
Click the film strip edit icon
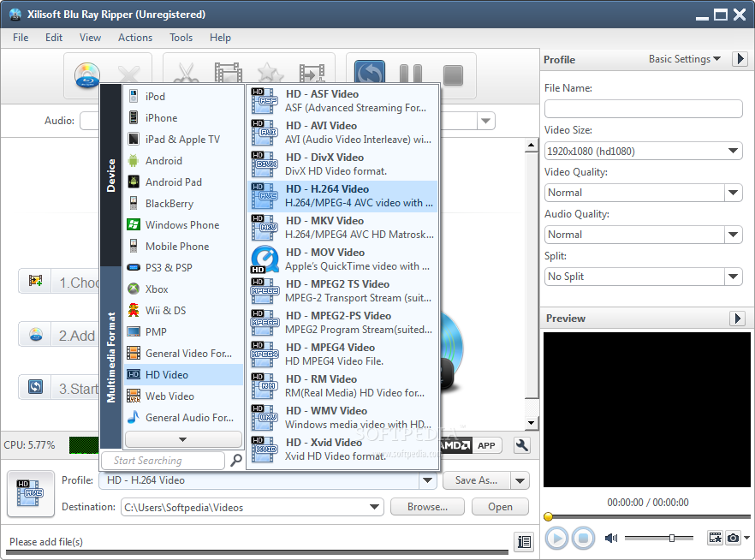click(229, 74)
